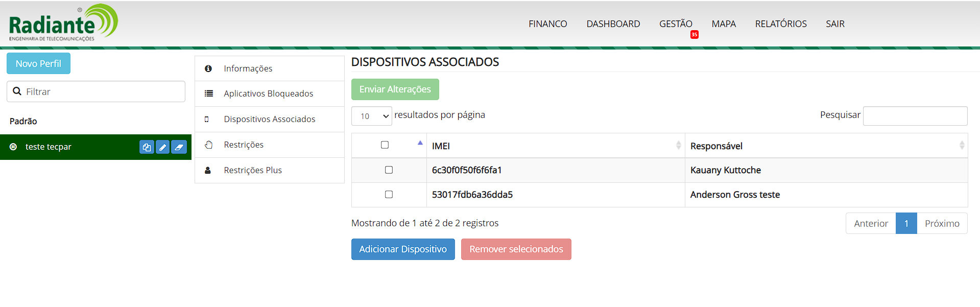Click the Próximo pagination button
This screenshot has width=980, height=307.
coord(942,224)
